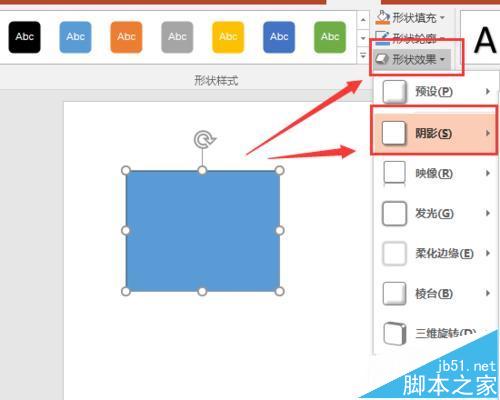Open the 形状填充 dropdown
Viewport: 500px width, 400px height.
point(411,17)
